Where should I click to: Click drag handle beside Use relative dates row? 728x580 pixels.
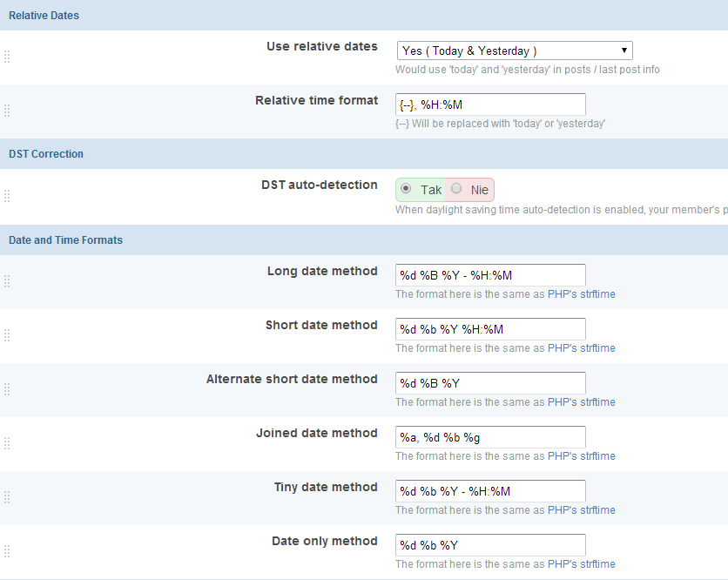pyautogui.click(x=7, y=57)
